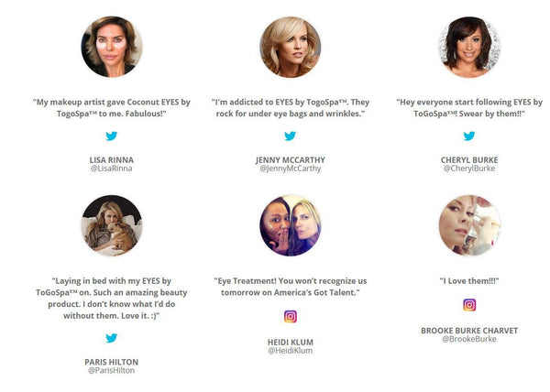Open the @ParisHilton handle
550x392 pixels.
[112, 371]
